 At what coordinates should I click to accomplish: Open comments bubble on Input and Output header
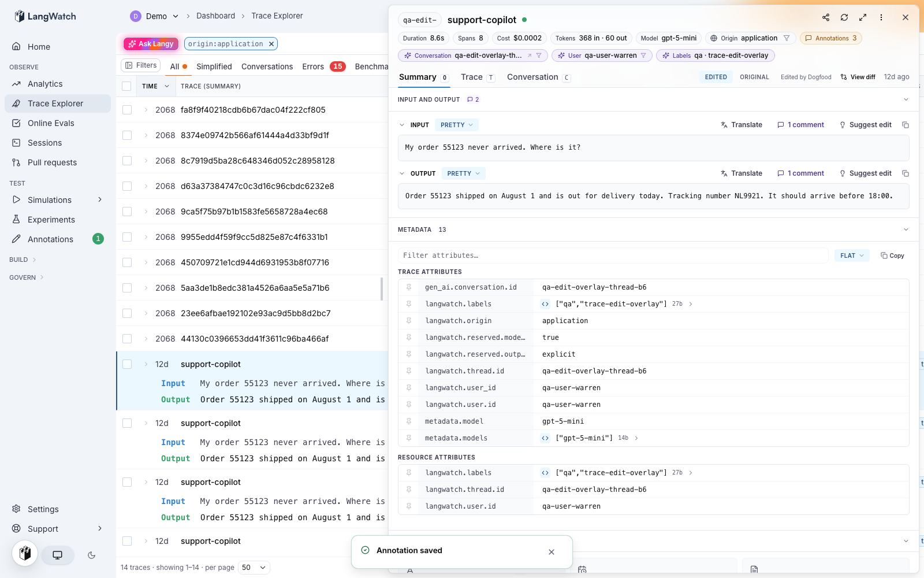point(473,99)
